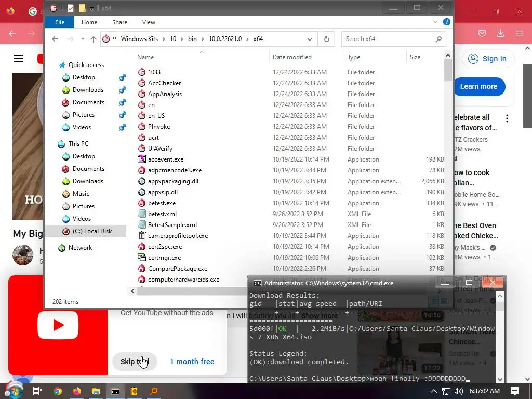Open the Share ribbon tab
The image size is (532, 399).
pos(119,22)
